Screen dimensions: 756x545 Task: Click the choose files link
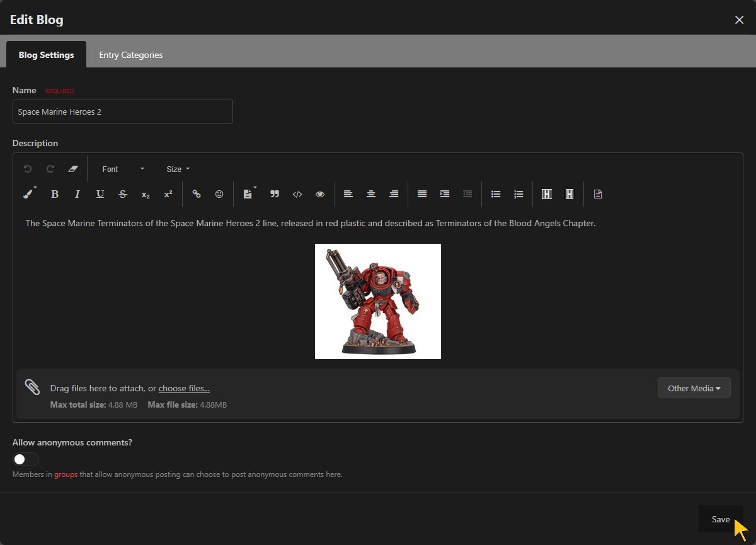pyautogui.click(x=184, y=388)
